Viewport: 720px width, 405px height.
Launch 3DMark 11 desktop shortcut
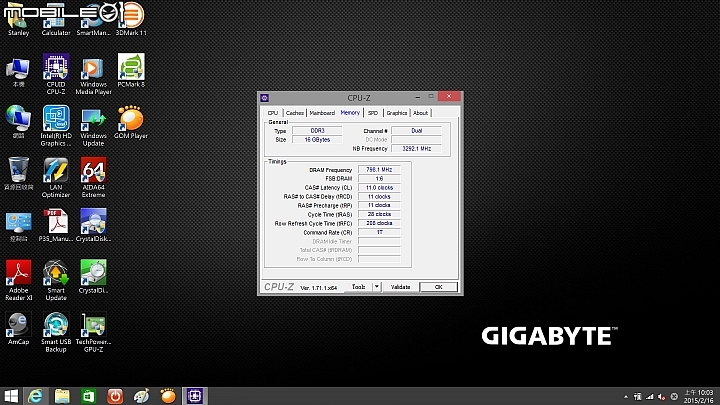coord(131,19)
